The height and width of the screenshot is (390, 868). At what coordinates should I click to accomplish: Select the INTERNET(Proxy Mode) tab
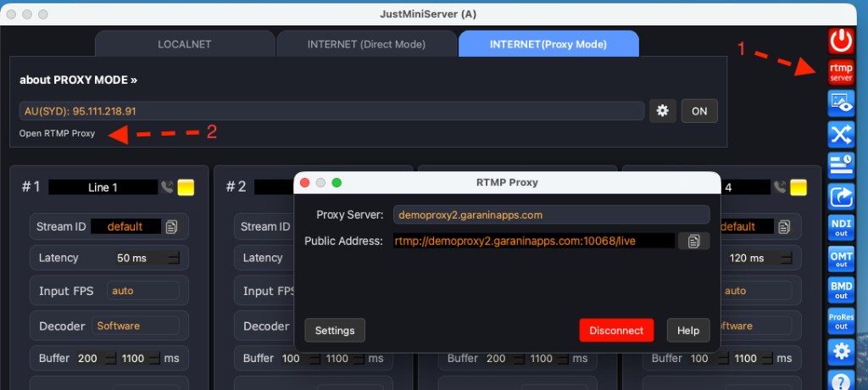[548, 44]
